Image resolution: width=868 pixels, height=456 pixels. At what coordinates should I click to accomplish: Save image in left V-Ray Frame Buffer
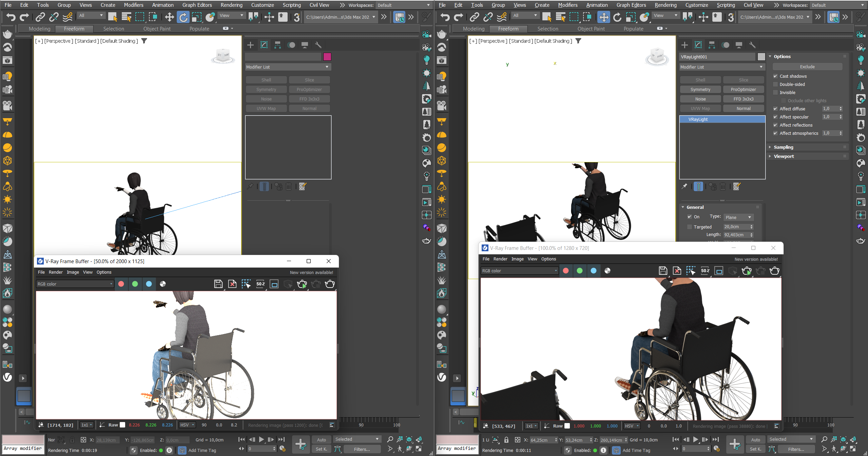tap(218, 284)
